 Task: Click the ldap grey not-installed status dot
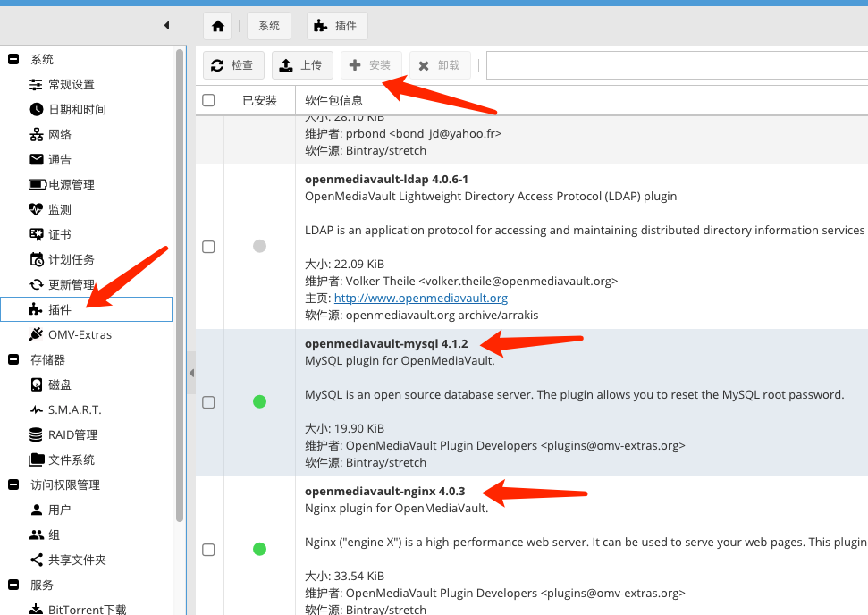click(x=259, y=246)
